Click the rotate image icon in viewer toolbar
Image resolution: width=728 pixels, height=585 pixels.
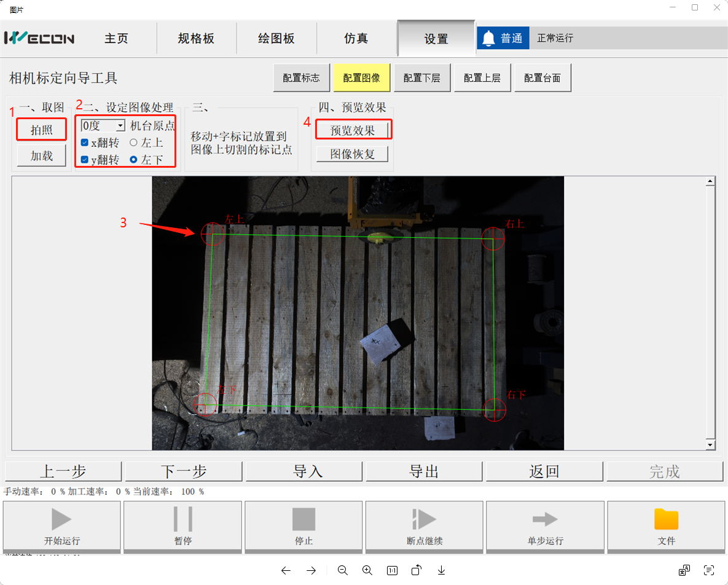tap(416, 570)
